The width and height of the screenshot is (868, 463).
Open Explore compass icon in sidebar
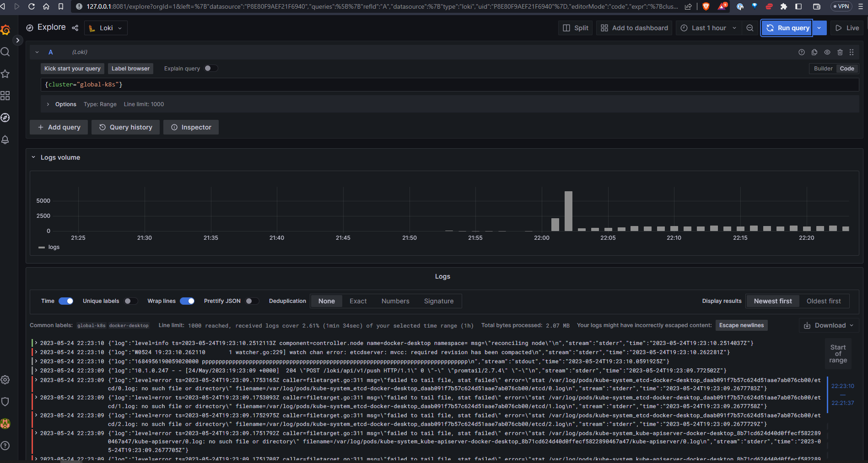point(5,118)
